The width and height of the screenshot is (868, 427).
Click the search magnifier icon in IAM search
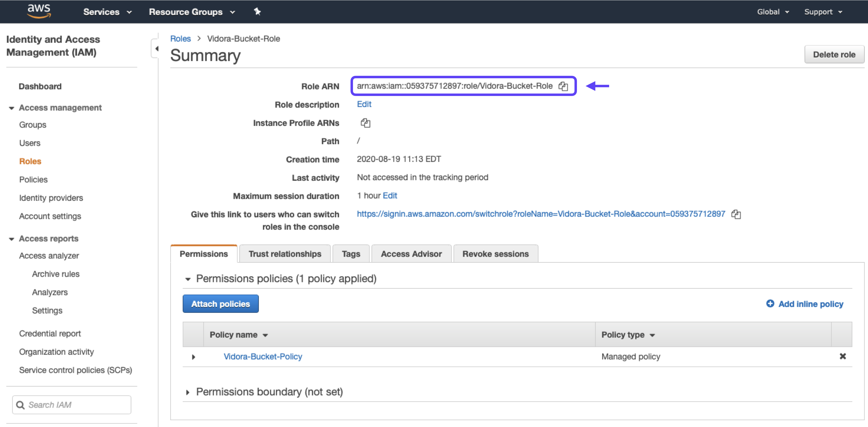20,405
